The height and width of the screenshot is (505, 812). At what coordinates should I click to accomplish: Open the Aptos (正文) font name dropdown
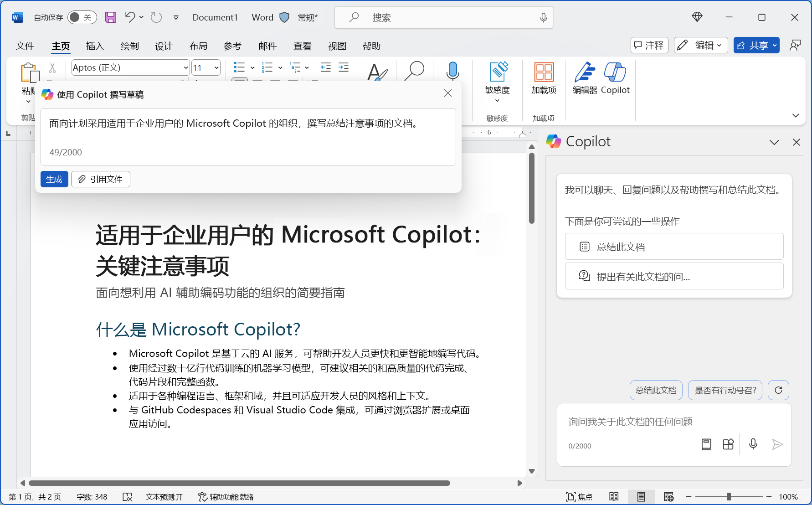[186, 68]
